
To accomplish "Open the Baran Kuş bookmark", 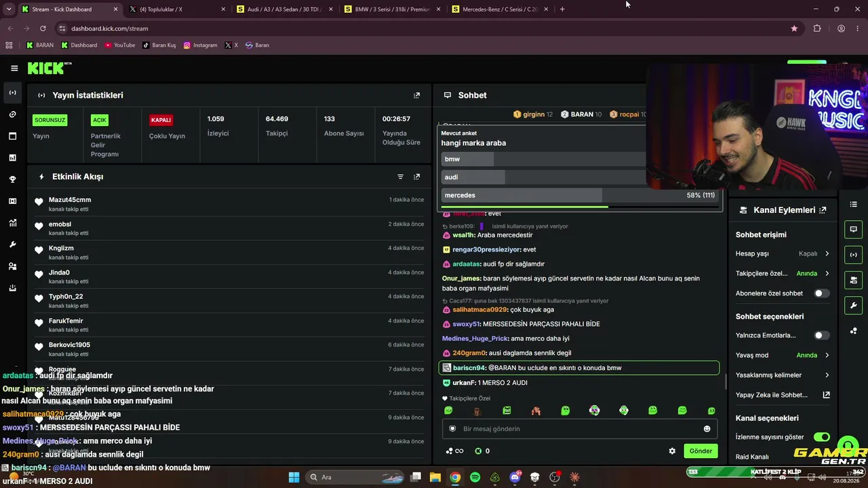I will 159,45.
